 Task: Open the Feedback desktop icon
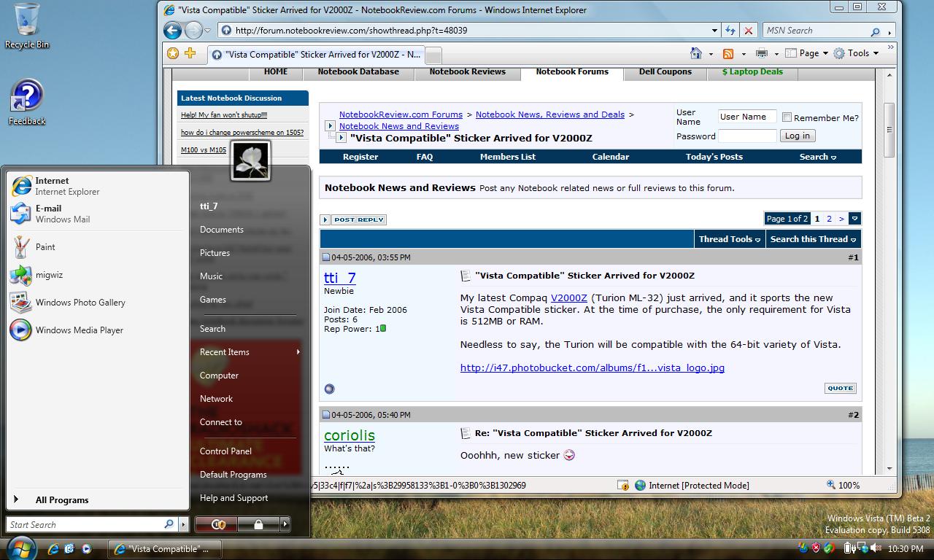[x=27, y=103]
